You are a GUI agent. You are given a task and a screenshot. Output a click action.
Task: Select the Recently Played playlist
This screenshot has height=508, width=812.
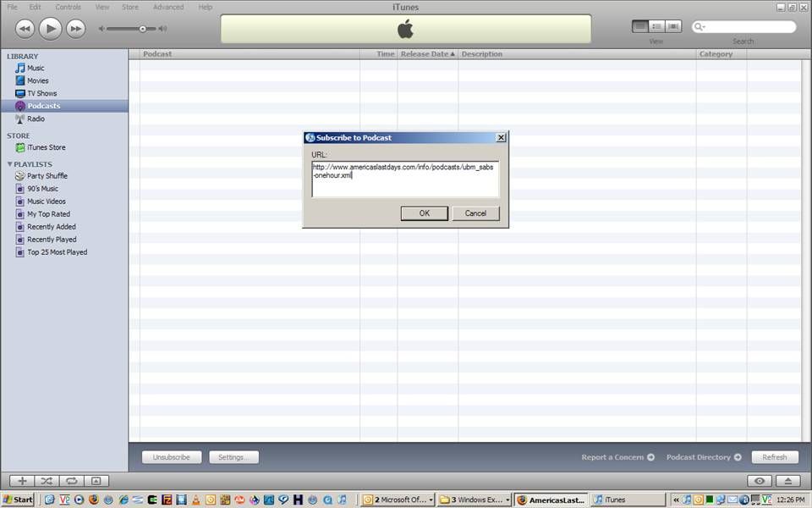[x=64, y=240]
